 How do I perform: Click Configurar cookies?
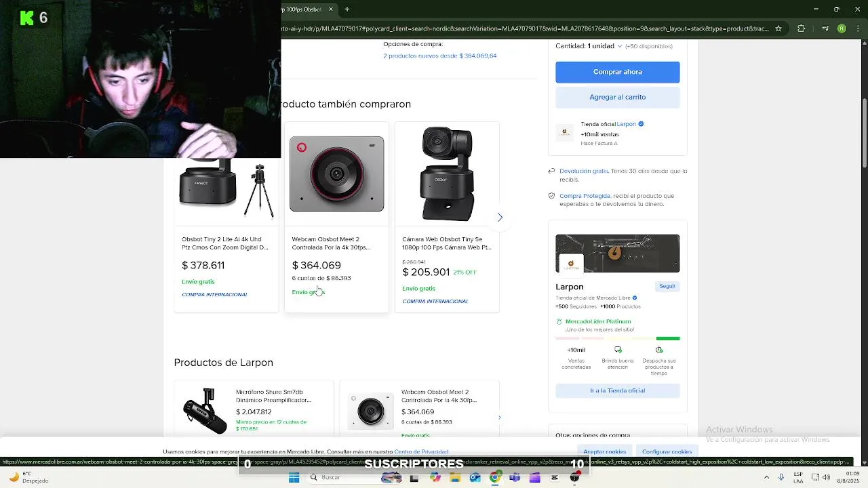(x=667, y=451)
